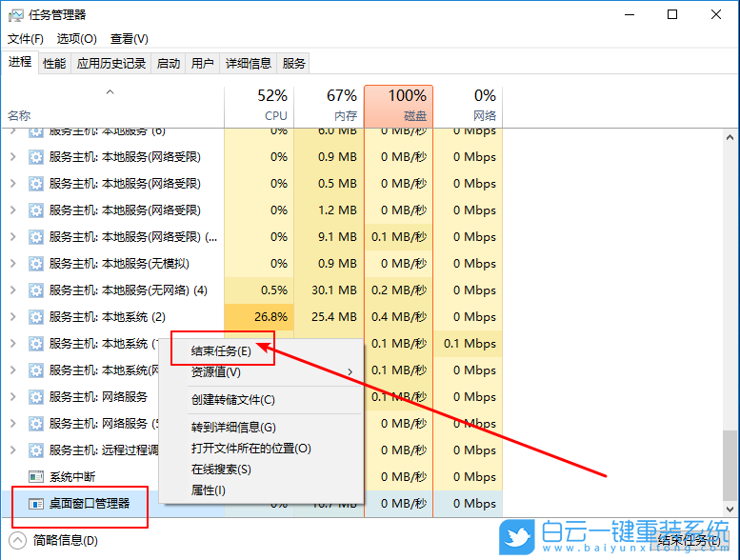Select the 进程 tab

(x=20, y=62)
